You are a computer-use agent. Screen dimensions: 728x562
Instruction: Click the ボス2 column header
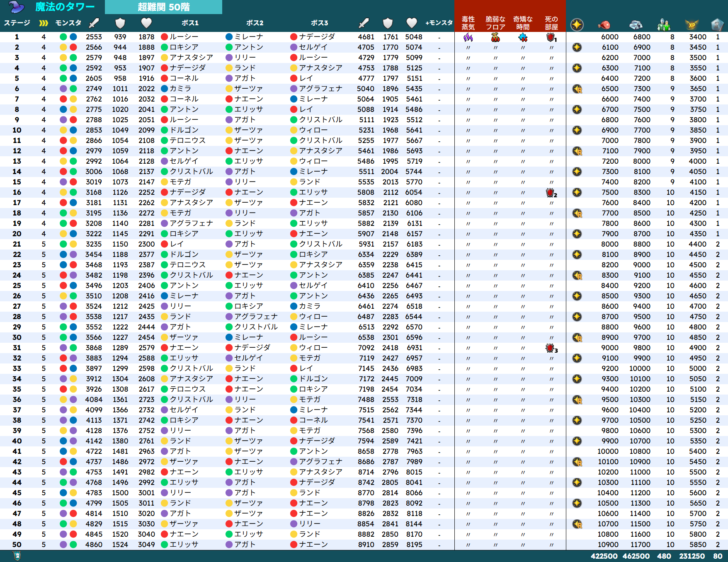(x=255, y=23)
